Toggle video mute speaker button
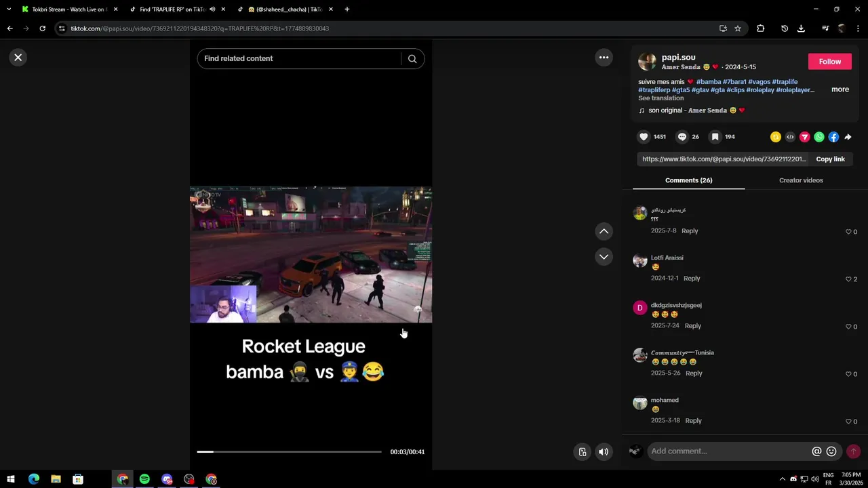Screen dimensions: 868x488 click(604, 452)
